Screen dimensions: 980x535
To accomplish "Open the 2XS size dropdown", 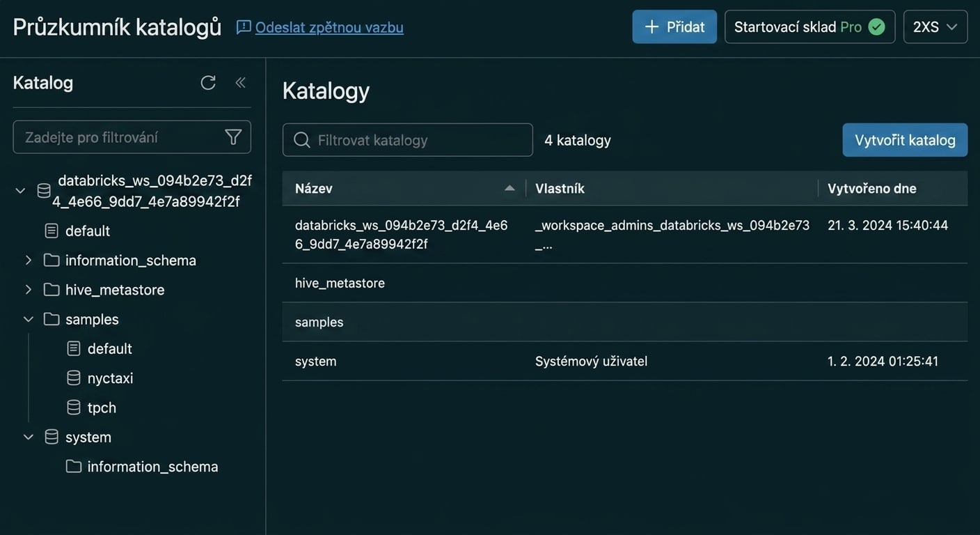I will (935, 27).
